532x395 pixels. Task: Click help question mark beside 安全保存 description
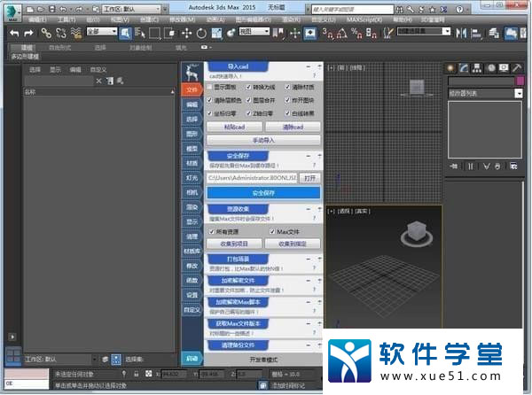click(x=314, y=166)
